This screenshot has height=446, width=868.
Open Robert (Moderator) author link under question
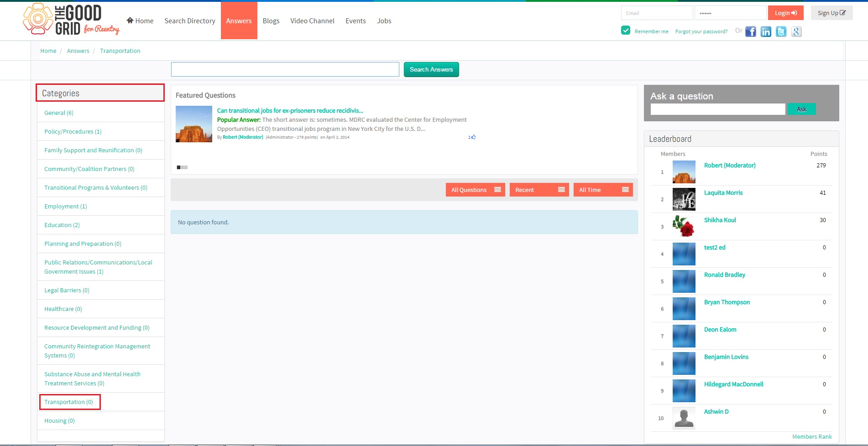click(x=243, y=137)
